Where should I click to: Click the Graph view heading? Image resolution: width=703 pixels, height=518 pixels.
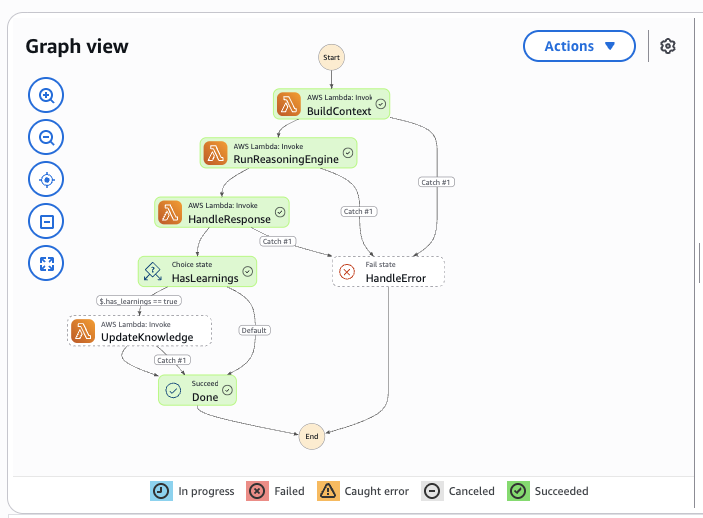(x=77, y=46)
